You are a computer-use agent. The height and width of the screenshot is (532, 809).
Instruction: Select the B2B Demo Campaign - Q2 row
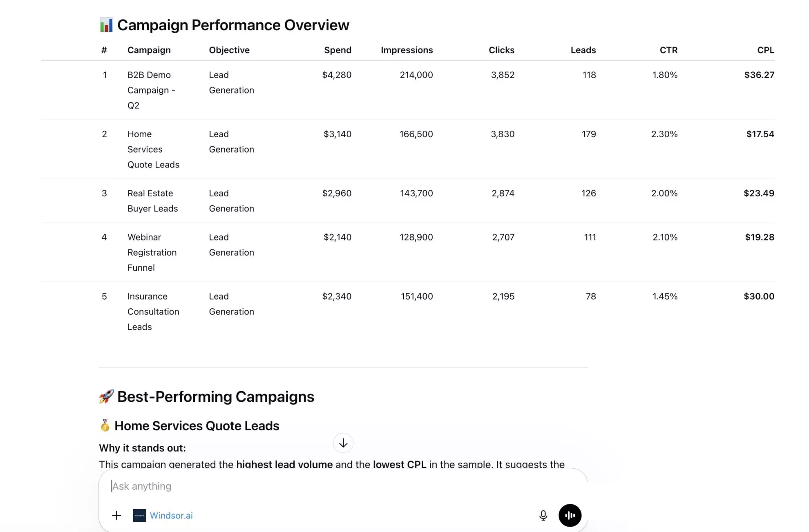151,90
